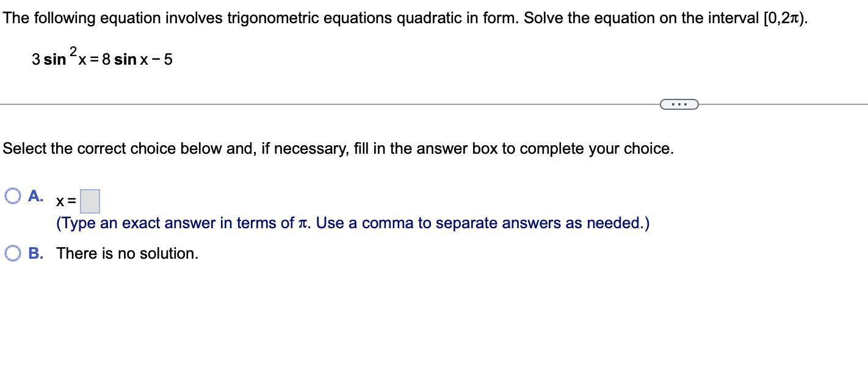This screenshot has height=371, width=868.
Task: Click the interval [0,2π) in the problem statement
Action: coord(786,18)
